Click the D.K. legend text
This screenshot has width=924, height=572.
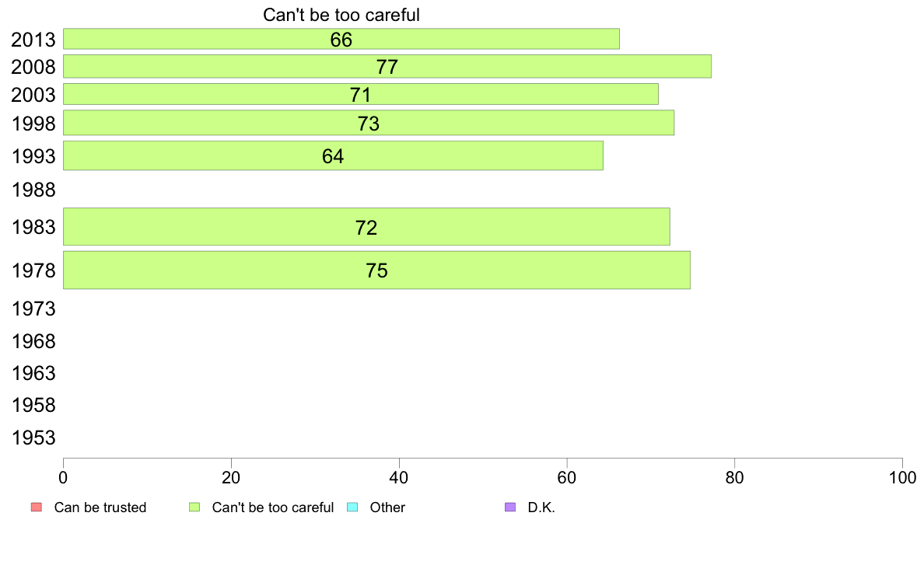pyautogui.click(x=541, y=507)
